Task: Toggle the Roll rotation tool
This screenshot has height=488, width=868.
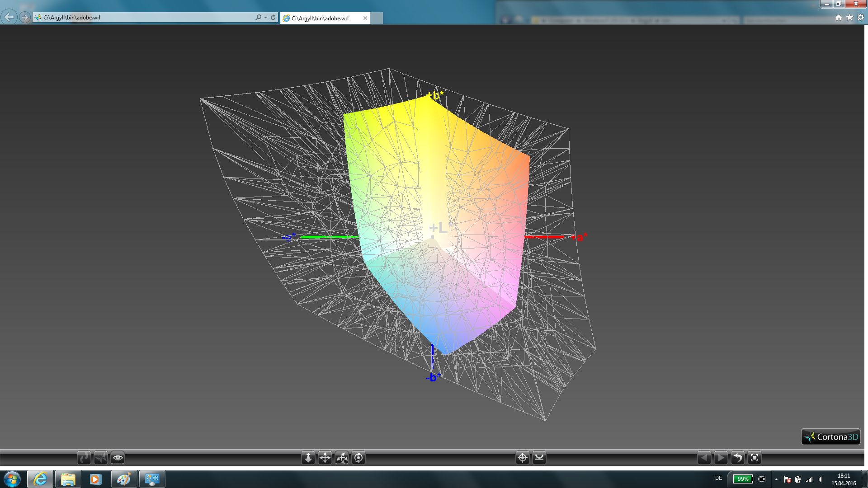Action: (x=359, y=458)
